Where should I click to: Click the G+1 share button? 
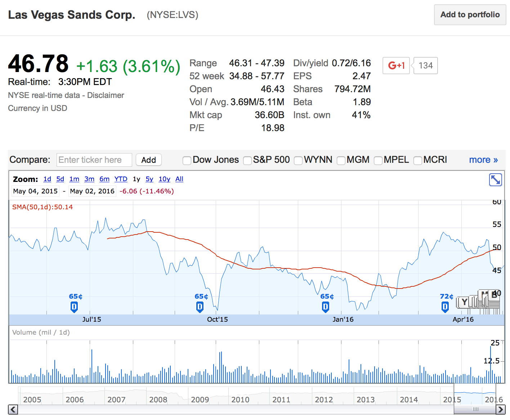pyautogui.click(x=396, y=66)
